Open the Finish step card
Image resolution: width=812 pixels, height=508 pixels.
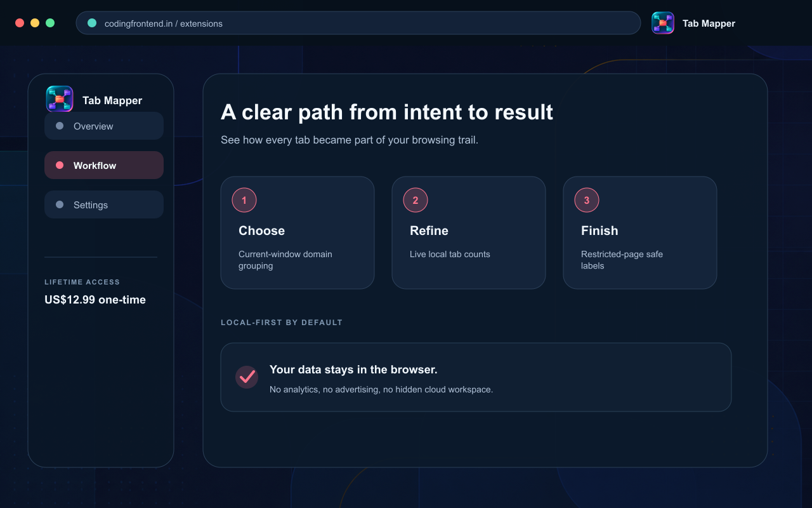[x=640, y=232]
